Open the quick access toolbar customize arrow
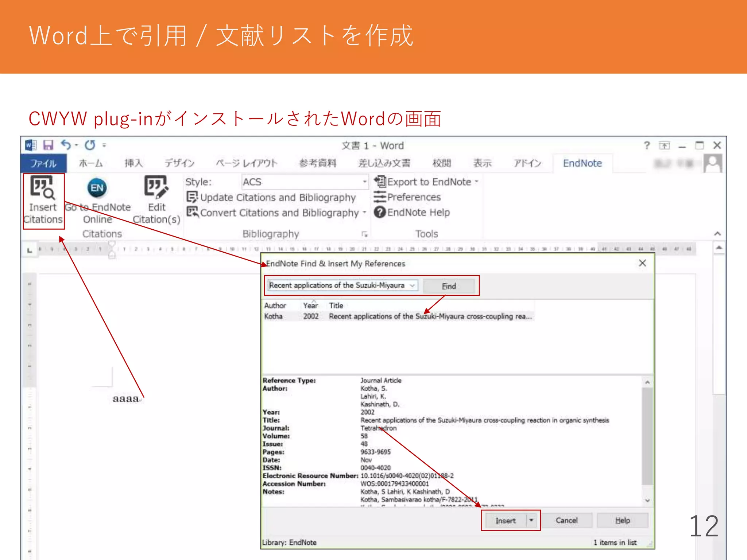This screenshot has height=560, width=747. coord(104,145)
